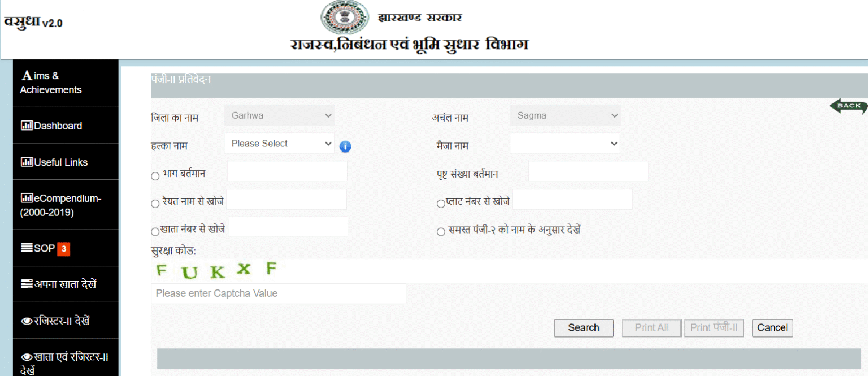This screenshot has width=868, height=376.
Task: Select रैयत नाम से खोजे radio option
Action: coord(155,204)
